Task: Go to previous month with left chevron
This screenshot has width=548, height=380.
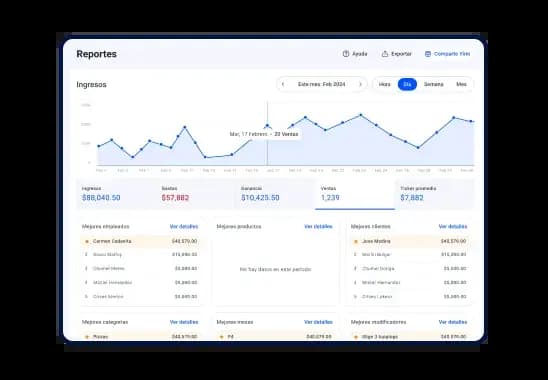Action: (x=283, y=84)
